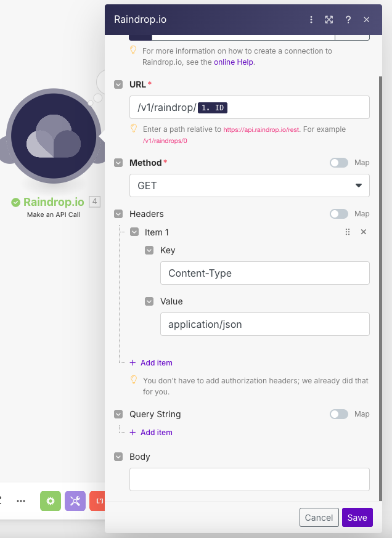Turn on Map switch for Query String

(x=339, y=414)
